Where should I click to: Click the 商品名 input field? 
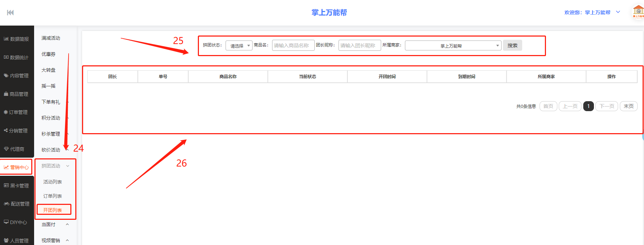point(293,45)
